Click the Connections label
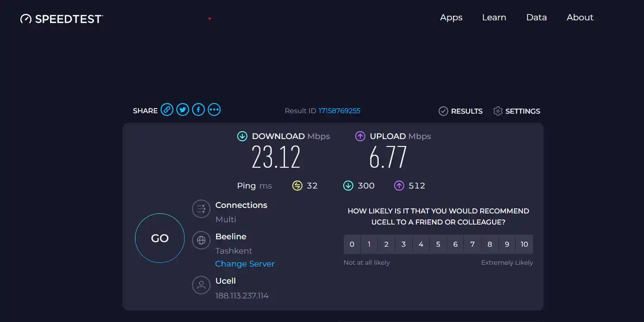Viewport: 644px width, 322px height. [241, 205]
